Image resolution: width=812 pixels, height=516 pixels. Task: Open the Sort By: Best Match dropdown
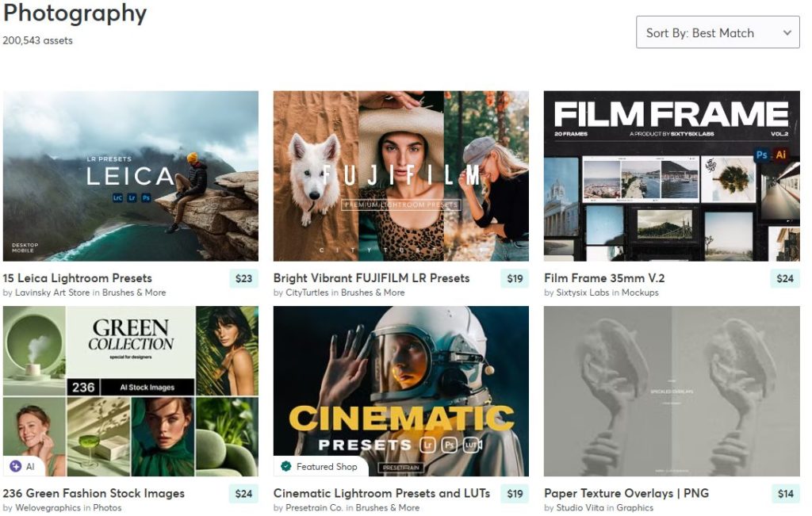[718, 32]
